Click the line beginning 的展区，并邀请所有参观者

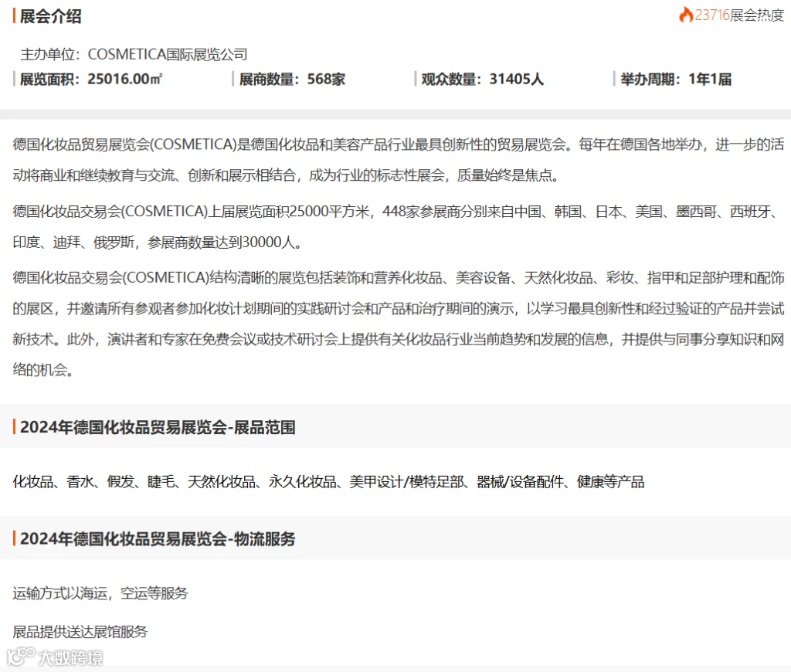(x=399, y=309)
